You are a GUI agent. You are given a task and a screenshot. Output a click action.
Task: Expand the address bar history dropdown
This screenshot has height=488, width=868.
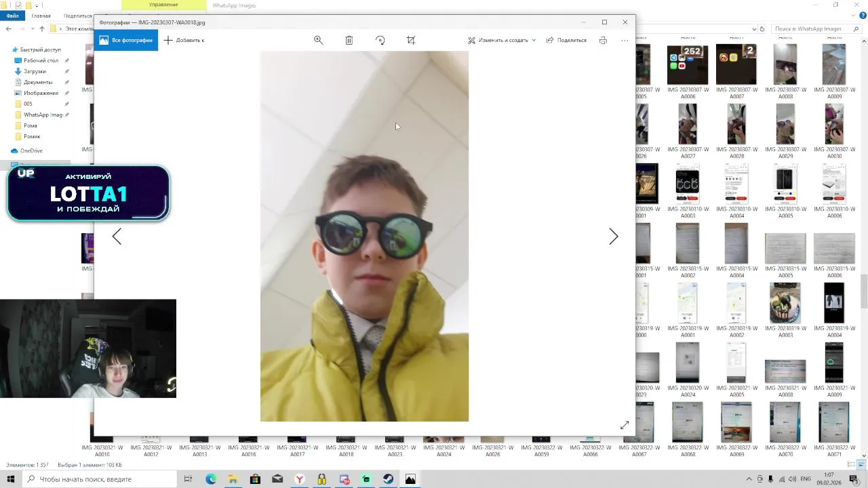tap(753, 28)
